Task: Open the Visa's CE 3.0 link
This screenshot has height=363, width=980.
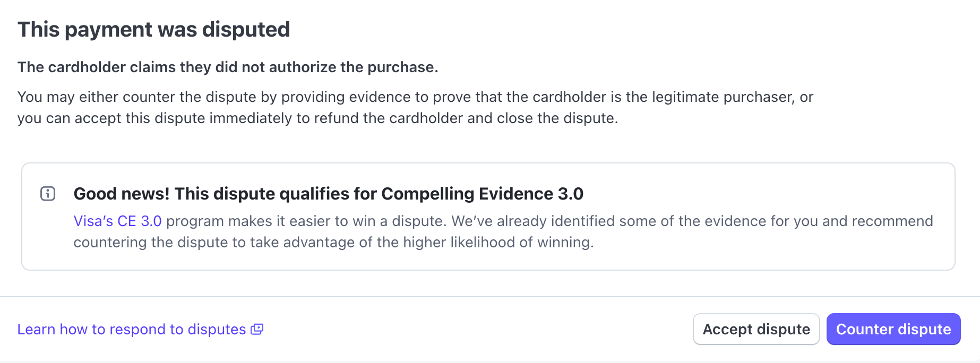Action: 117,221
